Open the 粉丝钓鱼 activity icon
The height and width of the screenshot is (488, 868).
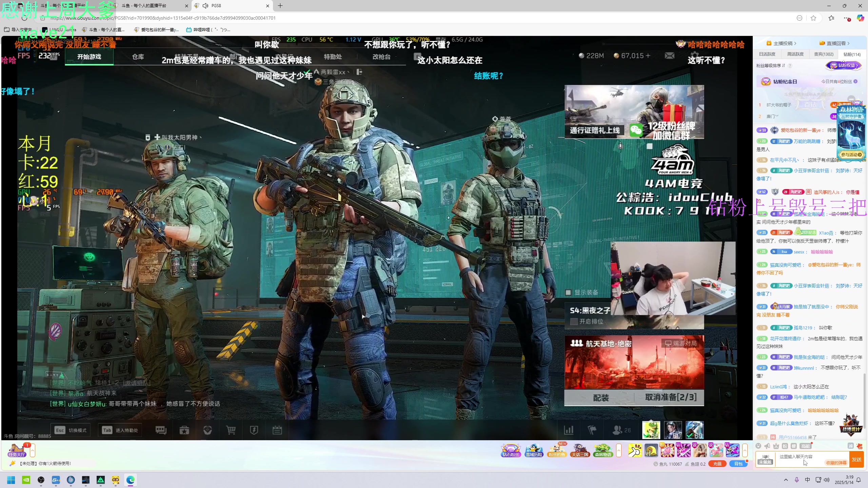click(557, 450)
